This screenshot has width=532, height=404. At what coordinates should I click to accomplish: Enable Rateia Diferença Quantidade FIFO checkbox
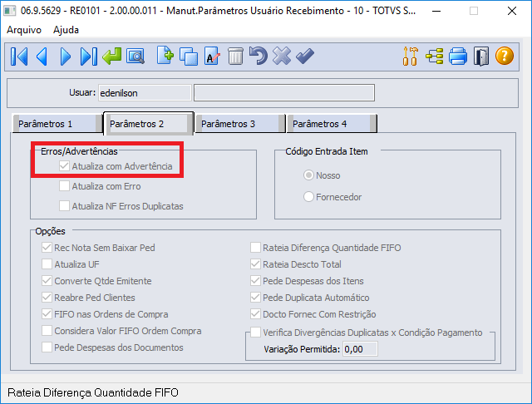[255, 247]
